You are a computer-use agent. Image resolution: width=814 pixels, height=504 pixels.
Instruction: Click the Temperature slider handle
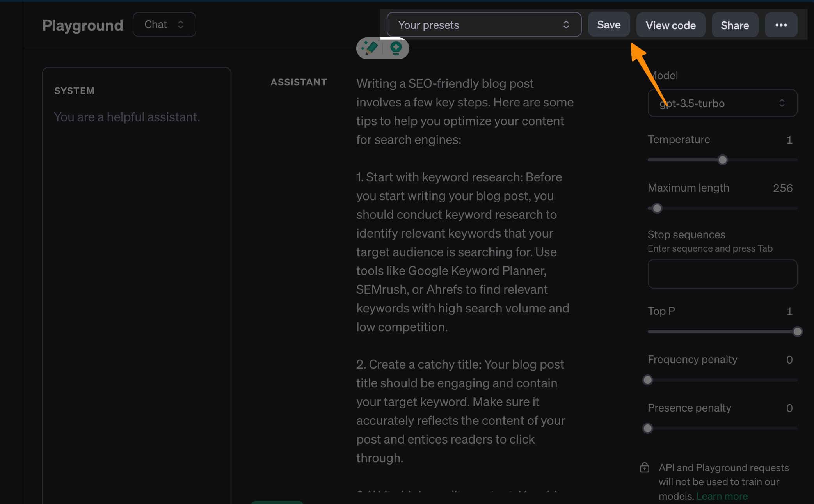point(723,160)
